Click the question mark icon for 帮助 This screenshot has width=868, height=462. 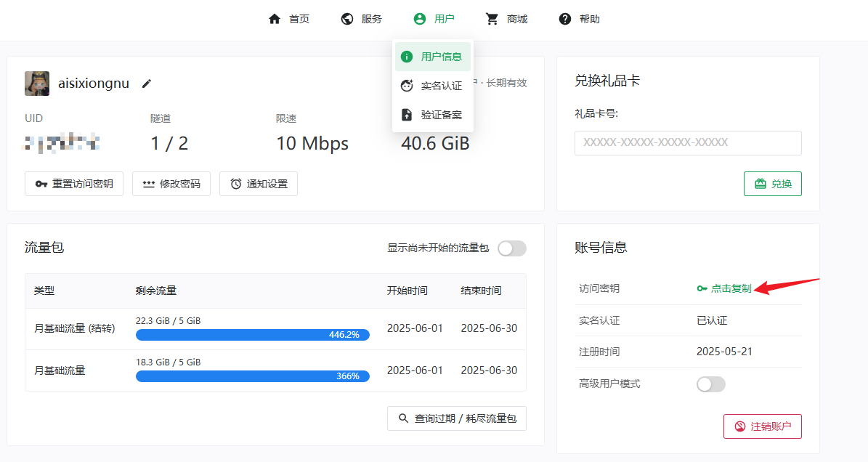565,19
